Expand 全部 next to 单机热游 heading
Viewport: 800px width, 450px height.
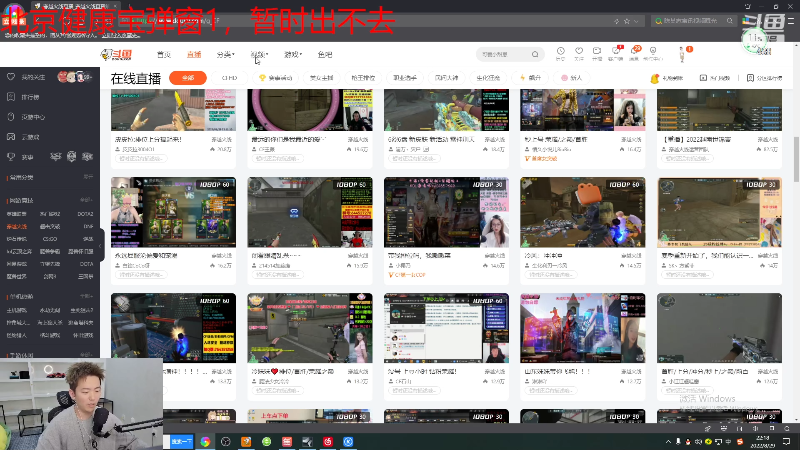[86, 296]
